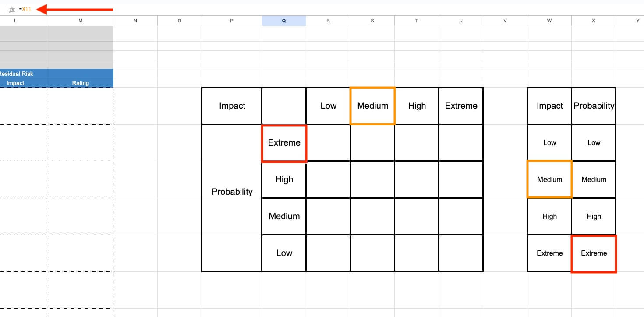Click the Probability label cell of left matrix
The height and width of the screenshot is (317, 644).
(x=232, y=192)
